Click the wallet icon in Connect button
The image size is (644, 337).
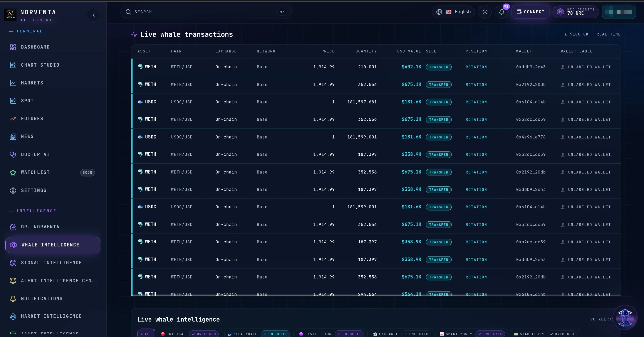pyautogui.click(x=519, y=12)
